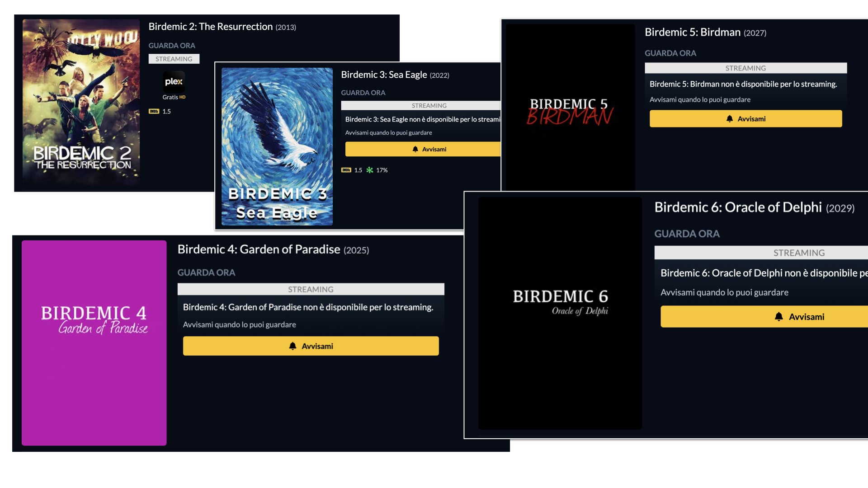868x488 pixels.
Task: Click the title Birdemic 6: Oracle of Delphi
Action: pos(738,207)
